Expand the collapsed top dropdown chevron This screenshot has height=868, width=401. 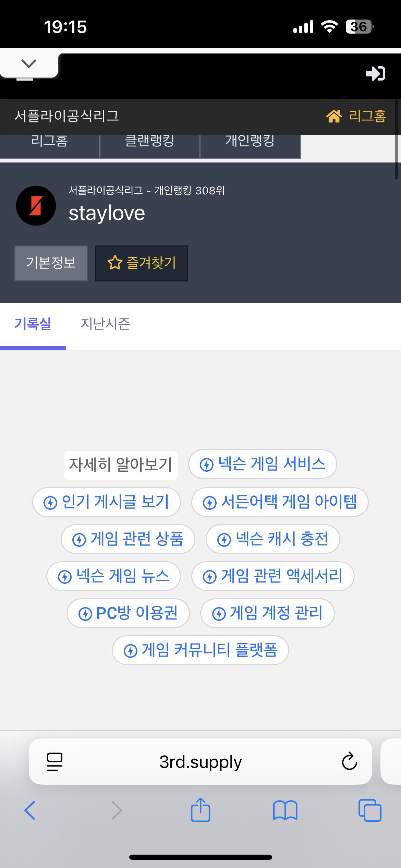[x=29, y=64]
